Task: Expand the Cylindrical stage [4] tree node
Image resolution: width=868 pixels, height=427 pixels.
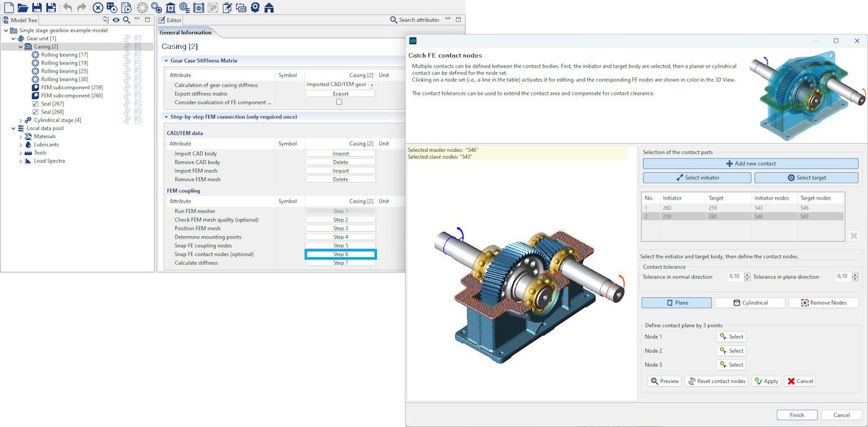Action: click(20, 120)
